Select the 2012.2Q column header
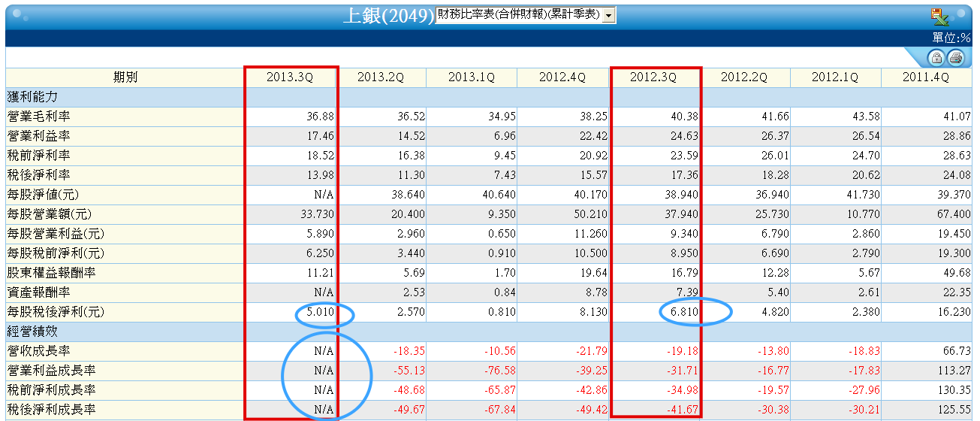The height and width of the screenshot is (421, 980). (744, 77)
